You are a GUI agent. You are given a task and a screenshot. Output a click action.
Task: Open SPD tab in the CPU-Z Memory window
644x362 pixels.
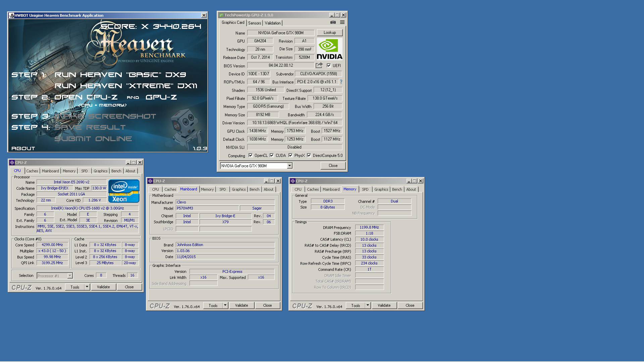tap(365, 189)
